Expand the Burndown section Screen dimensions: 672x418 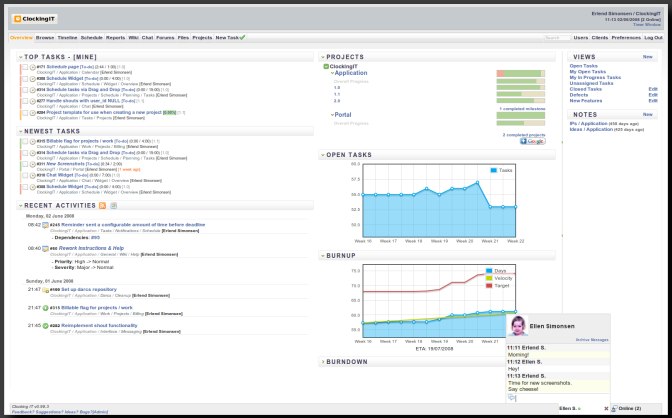pyautogui.click(x=323, y=361)
